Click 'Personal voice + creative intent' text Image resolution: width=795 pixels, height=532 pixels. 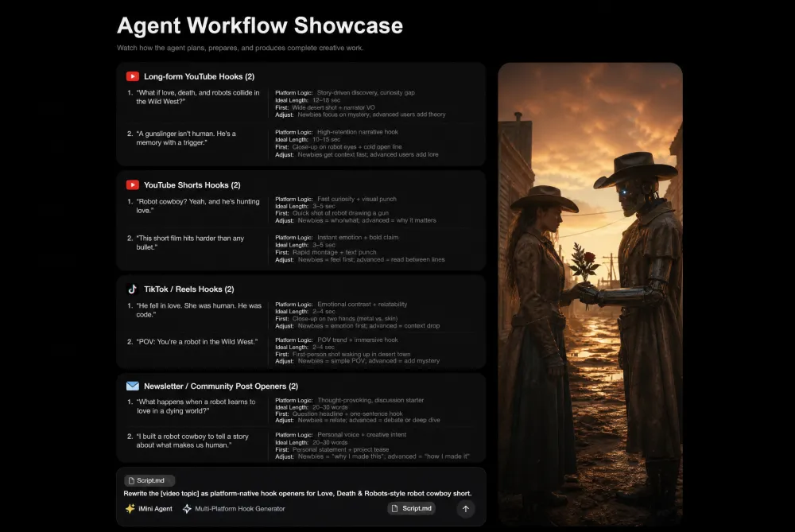click(362, 435)
